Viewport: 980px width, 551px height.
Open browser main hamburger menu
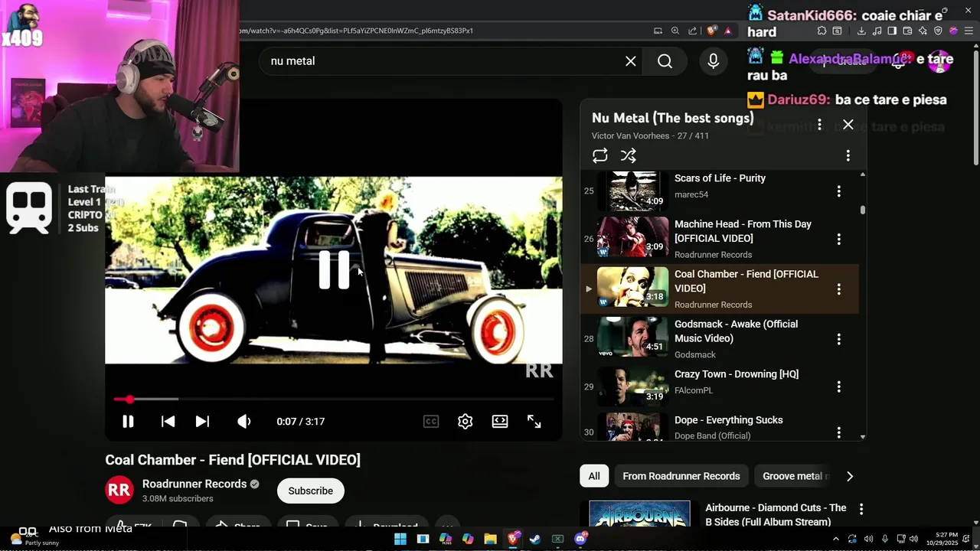pyautogui.click(x=969, y=31)
